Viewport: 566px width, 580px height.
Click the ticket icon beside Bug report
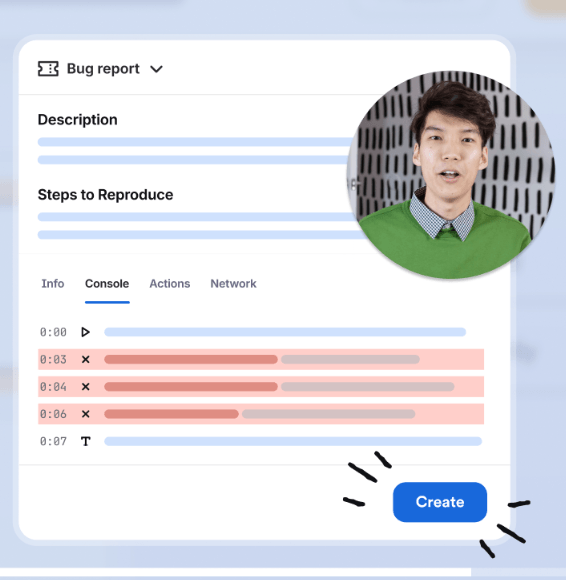pyautogui.click(x=48, y=69)
